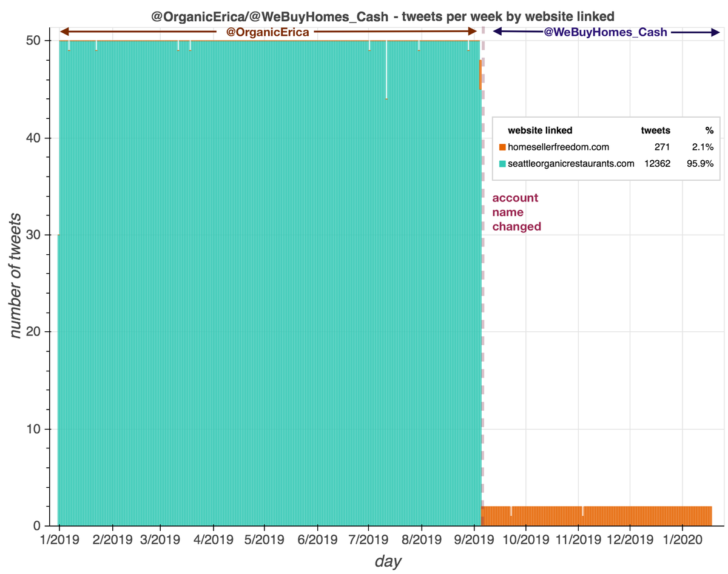Click the 4/2019 x-axis tick label
The height and width of the screenshot is (574, 728).
pyautogui.click(x=214, y=538)
